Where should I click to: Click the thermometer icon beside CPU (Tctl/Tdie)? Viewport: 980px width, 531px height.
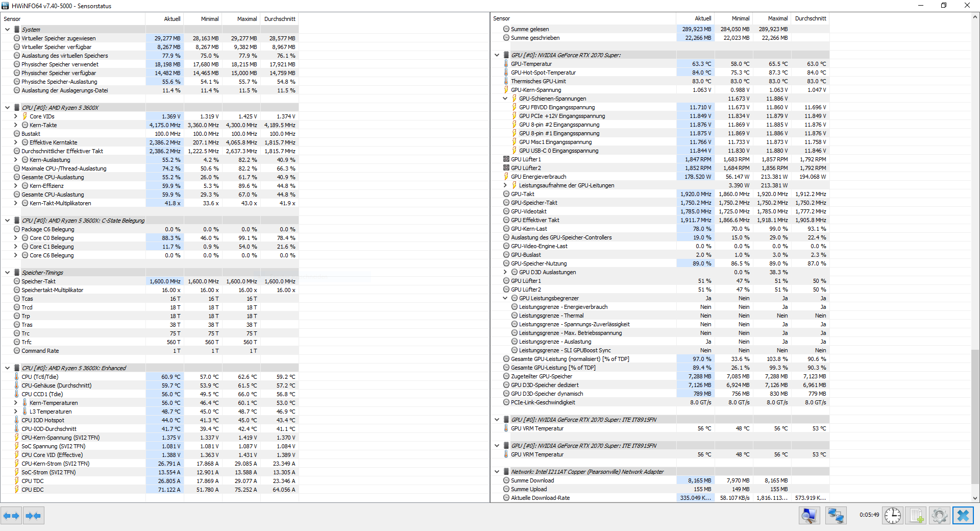pos(17,377)
